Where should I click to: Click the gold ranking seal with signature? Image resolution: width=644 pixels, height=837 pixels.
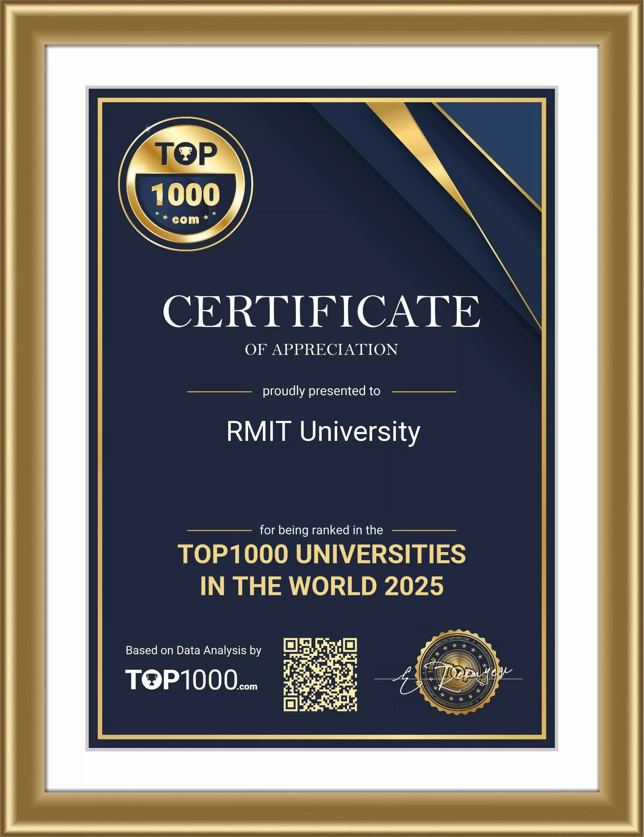(x=458, y=673)
